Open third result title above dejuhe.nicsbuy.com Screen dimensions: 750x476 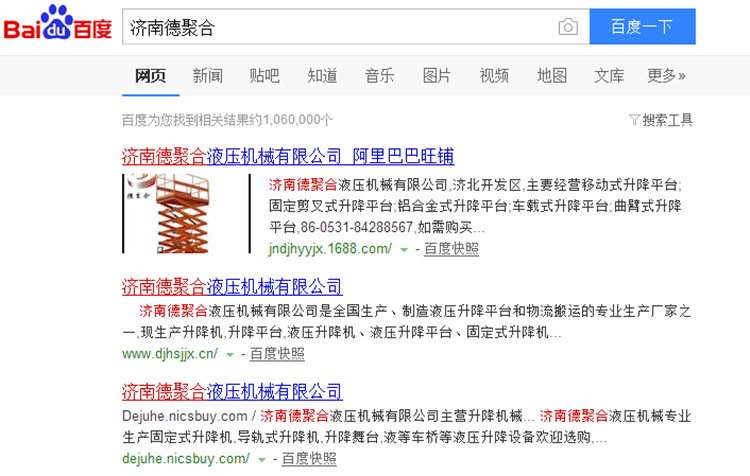pos(232,392)
